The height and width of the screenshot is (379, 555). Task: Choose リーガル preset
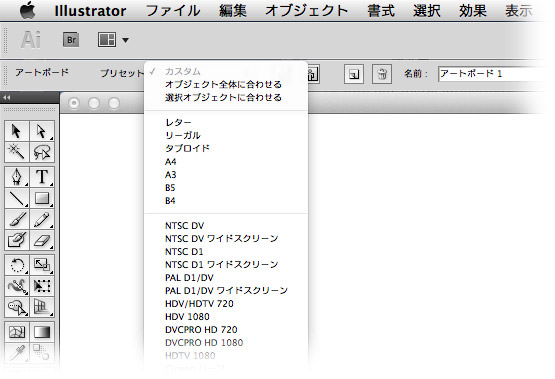[x=226, y=136]
